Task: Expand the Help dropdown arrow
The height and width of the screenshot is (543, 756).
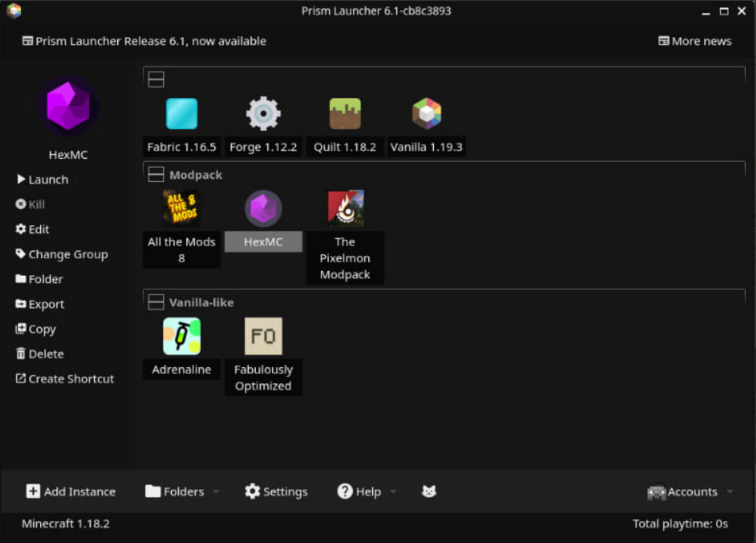Action: pos(394,491)
